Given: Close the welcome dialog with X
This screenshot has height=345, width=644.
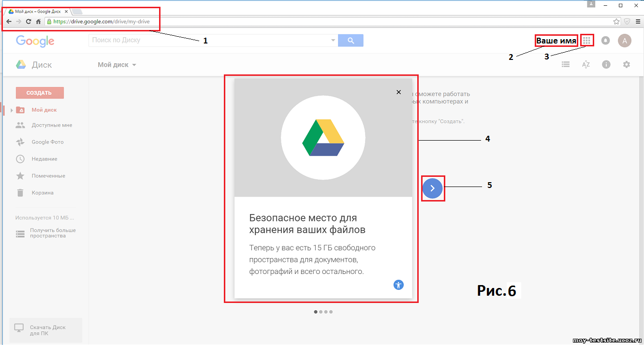Looking at the screenshot, I should [398, 92].
